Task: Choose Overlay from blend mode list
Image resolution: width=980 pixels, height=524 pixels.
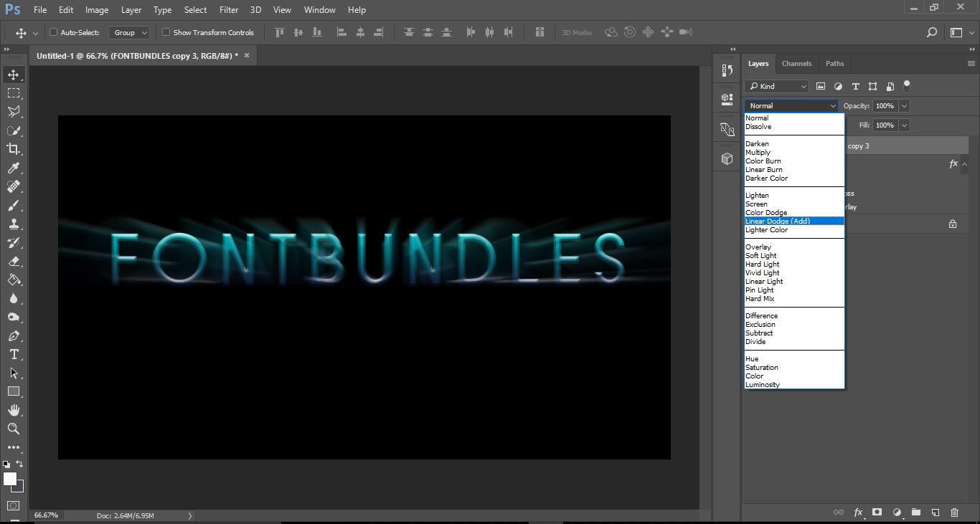Action: click(x=794, y=247)
